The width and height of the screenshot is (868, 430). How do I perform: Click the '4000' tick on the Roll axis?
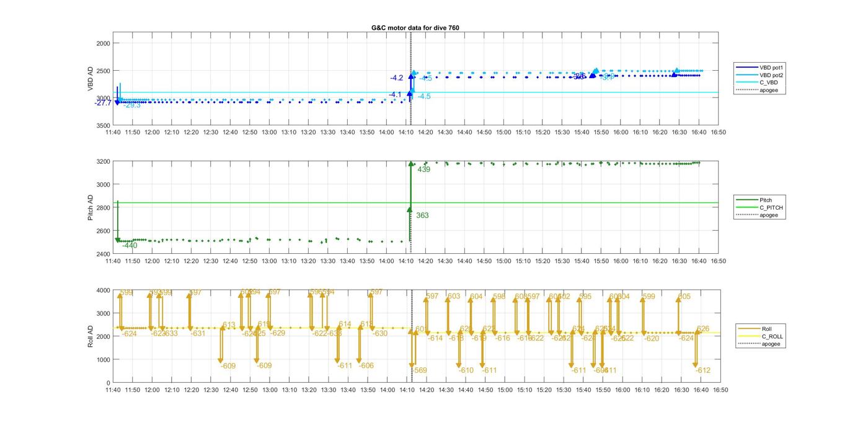[x=103, y=290]
